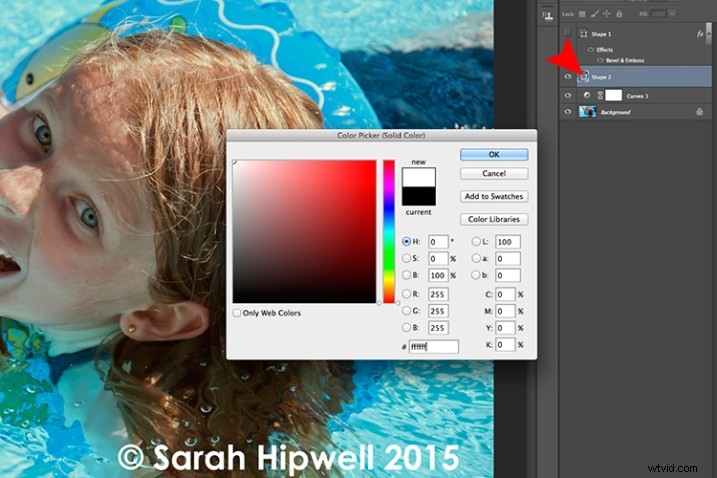Image resolution: width=717 pixels, height=478 pixels.
Task: Click Cancel in Color Picker
Action: pos(494,174)
